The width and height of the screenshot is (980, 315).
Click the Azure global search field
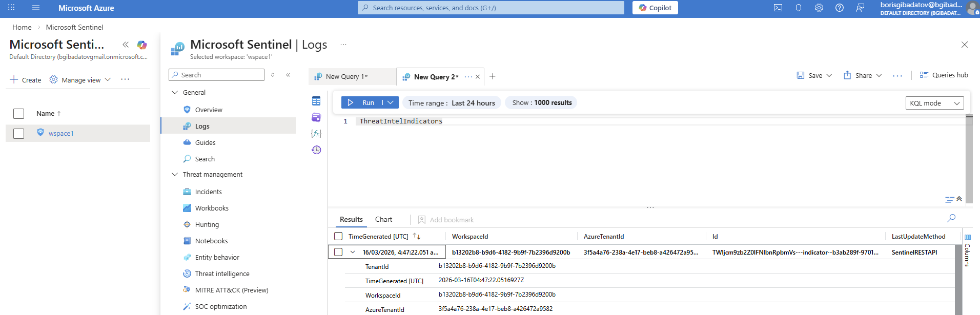(x=491, y=8)
